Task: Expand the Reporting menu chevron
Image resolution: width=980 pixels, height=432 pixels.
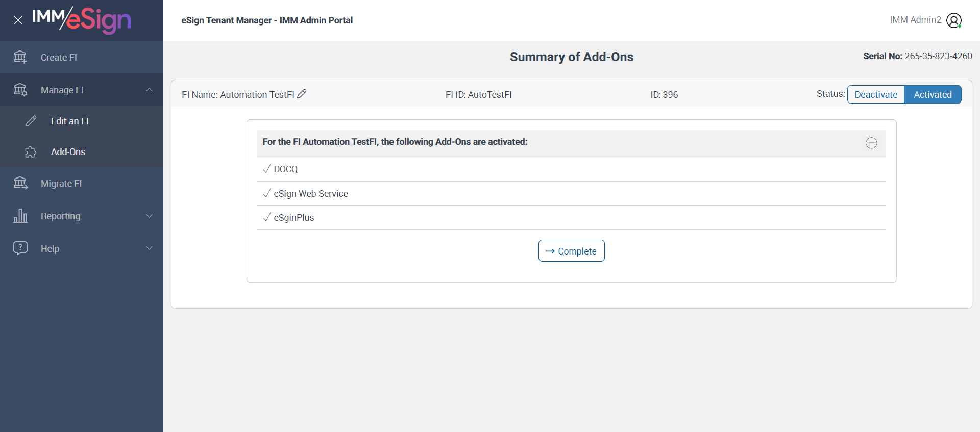Action: pos(150,216)
